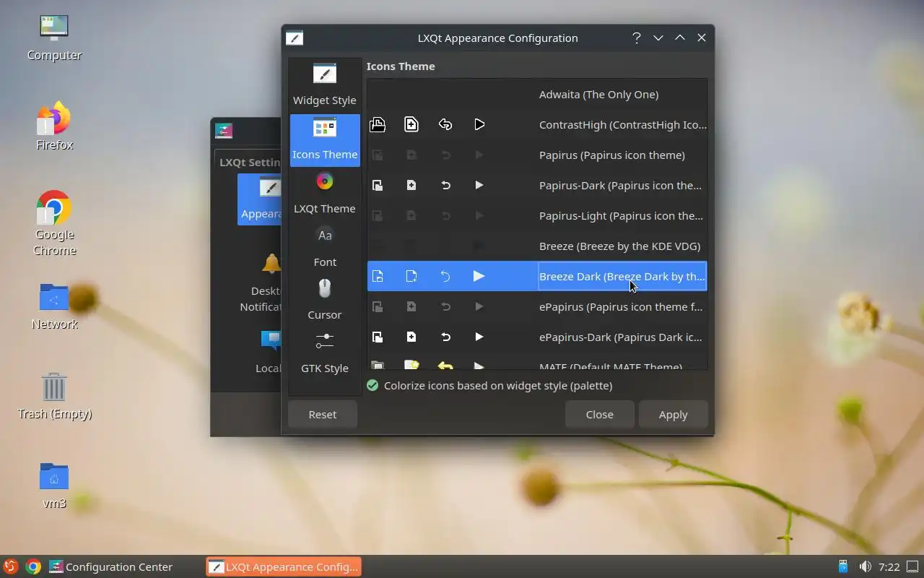
Task: Pick the Papirus-Light icon theme
Action: point(537,215)
